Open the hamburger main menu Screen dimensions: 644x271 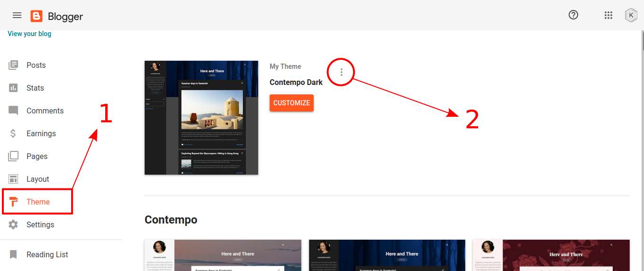[17, 15]
